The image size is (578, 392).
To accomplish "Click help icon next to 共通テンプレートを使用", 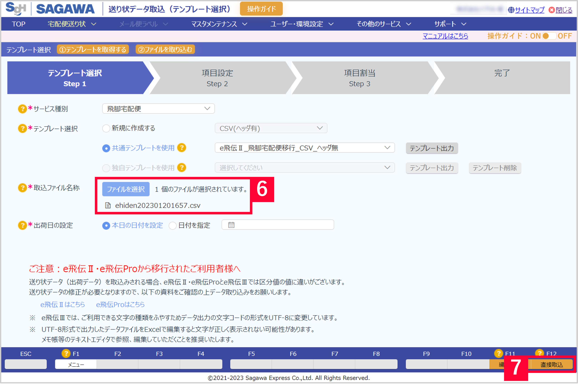I will (181, 148).
